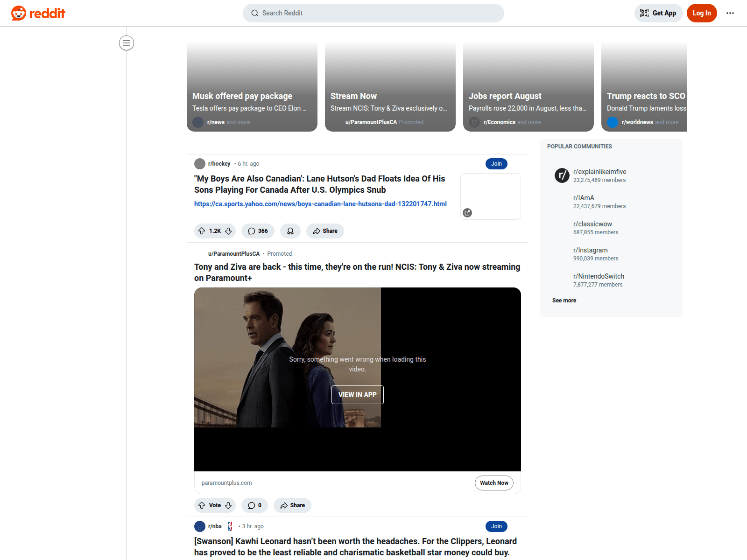Image resolution: width=747 pixels, height=560 pixels.
Task: Open the Yahoo sports article link
Action: point(320,204)
